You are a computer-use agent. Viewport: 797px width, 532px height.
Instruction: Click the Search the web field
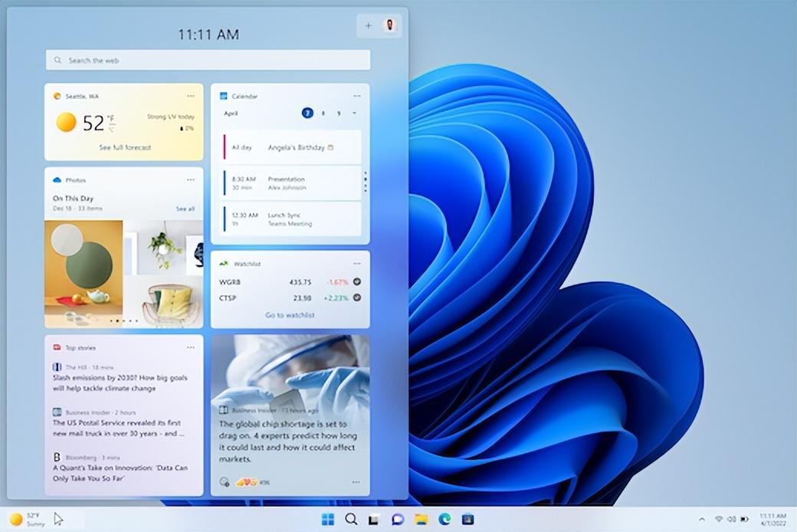(x=208, y=60)
